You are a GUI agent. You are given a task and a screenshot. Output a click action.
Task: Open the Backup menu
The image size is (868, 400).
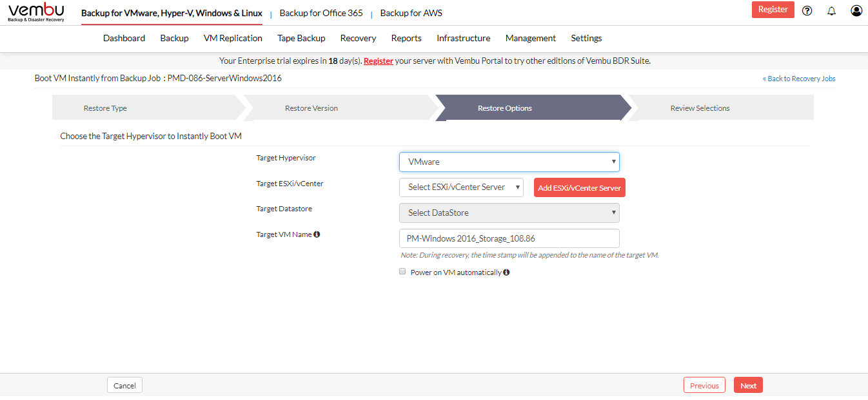(174, 38)
